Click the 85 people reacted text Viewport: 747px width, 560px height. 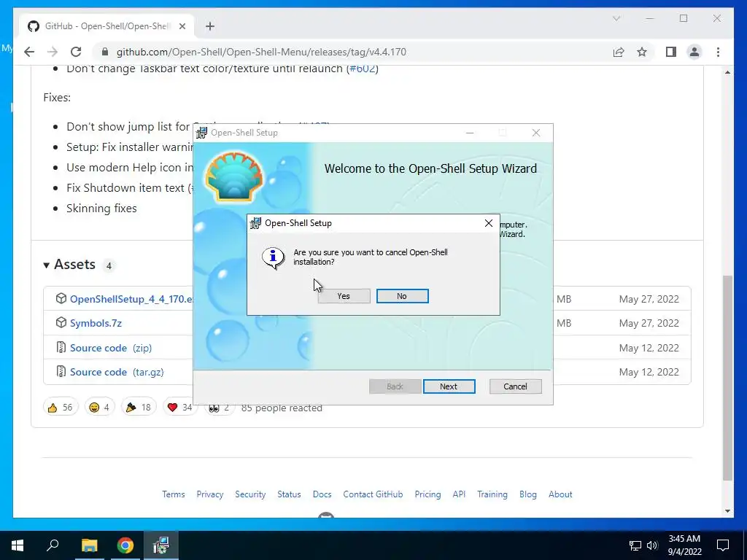click(x=282, y=408)
